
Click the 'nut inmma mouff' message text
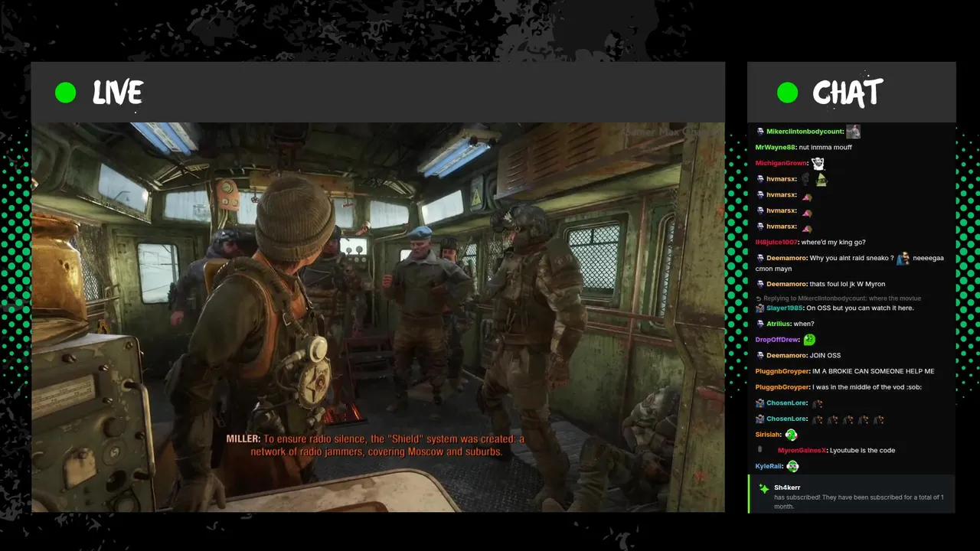pos(825,147)
